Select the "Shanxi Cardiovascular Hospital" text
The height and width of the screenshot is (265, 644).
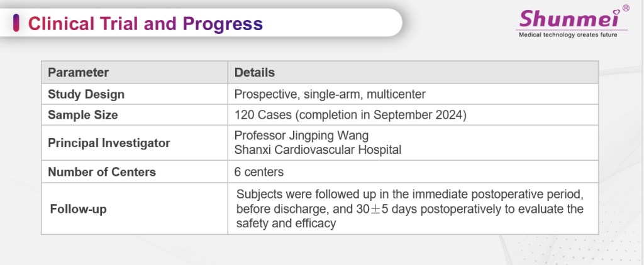(318, 149)
